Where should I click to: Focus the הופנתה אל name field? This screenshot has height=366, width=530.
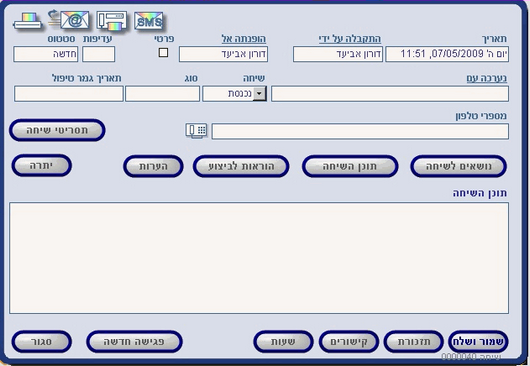[x=223, y=54]
